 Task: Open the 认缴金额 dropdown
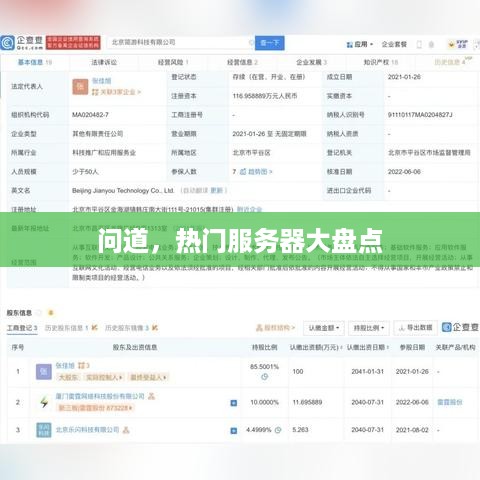(324, 328)
